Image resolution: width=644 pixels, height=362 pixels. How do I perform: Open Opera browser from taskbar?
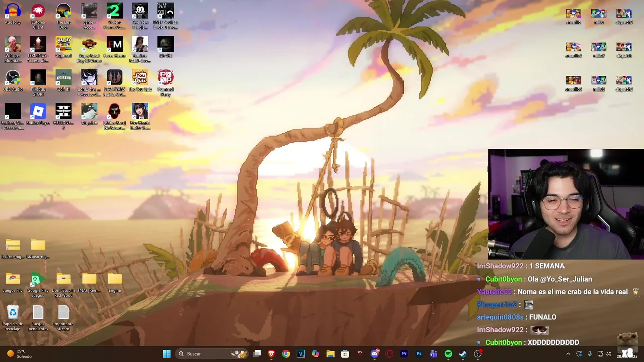coord(389,354)
